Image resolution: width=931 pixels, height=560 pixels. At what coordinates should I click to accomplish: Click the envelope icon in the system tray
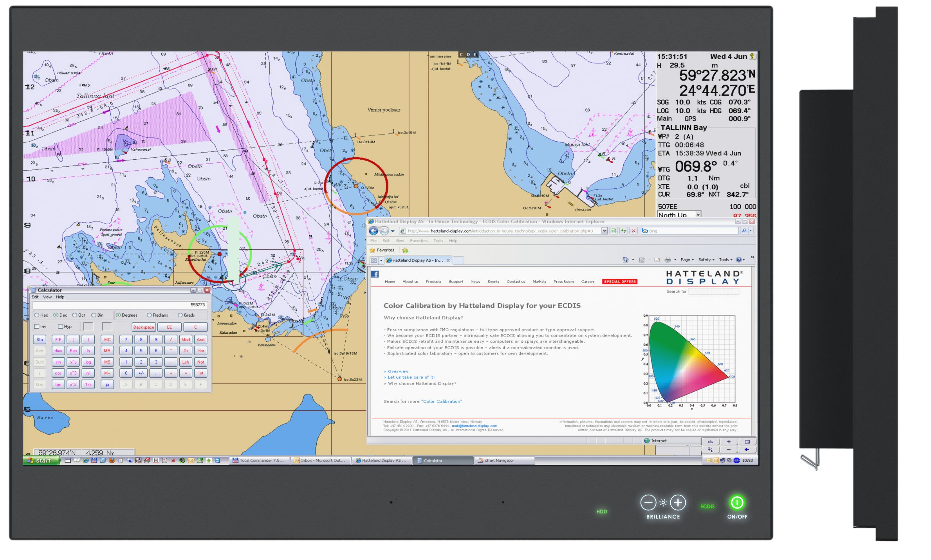[x=708, y=460]
